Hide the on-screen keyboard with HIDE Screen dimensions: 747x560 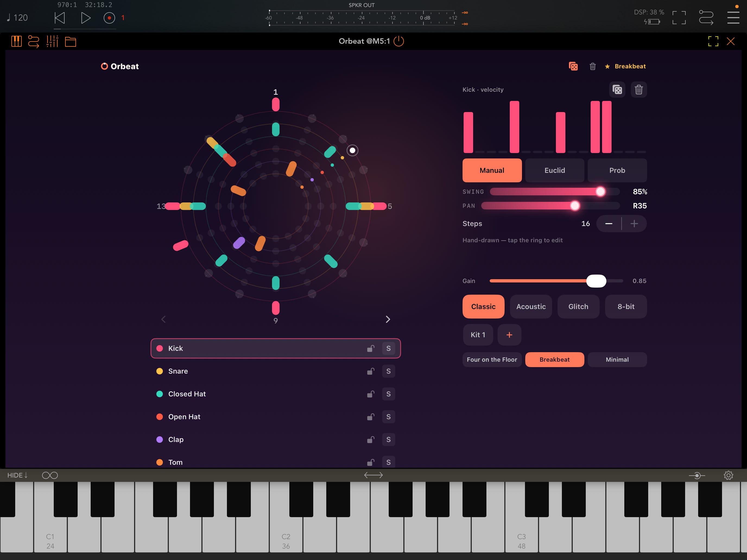18,475
